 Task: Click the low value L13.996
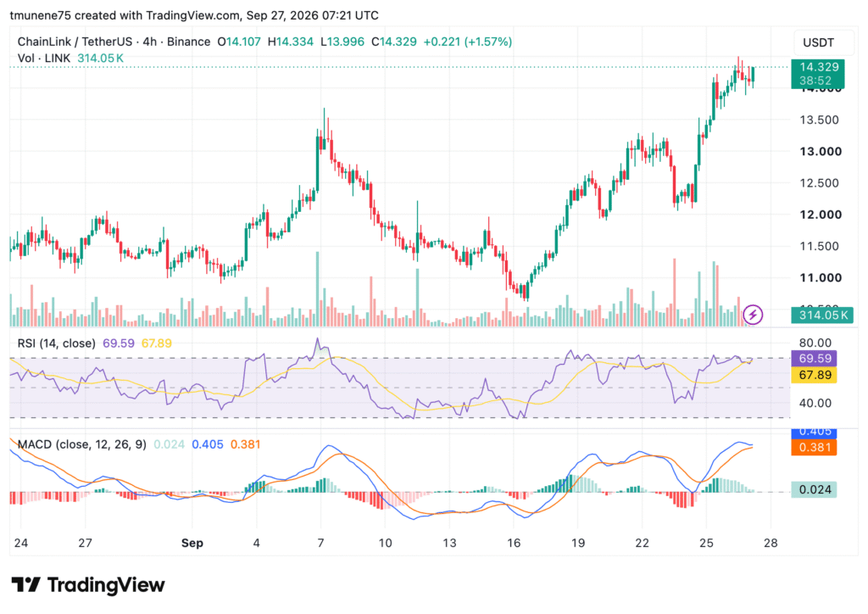pos(342,42)
